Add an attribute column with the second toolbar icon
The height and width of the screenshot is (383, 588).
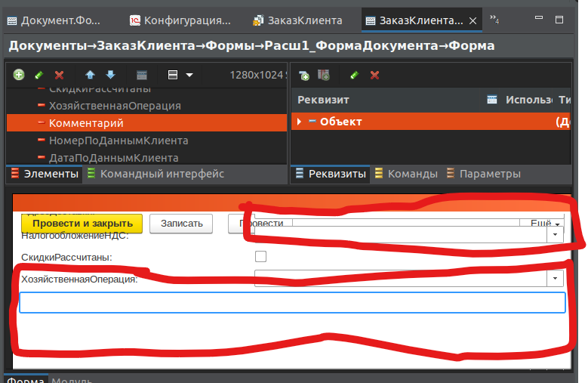tap(324, 75)
